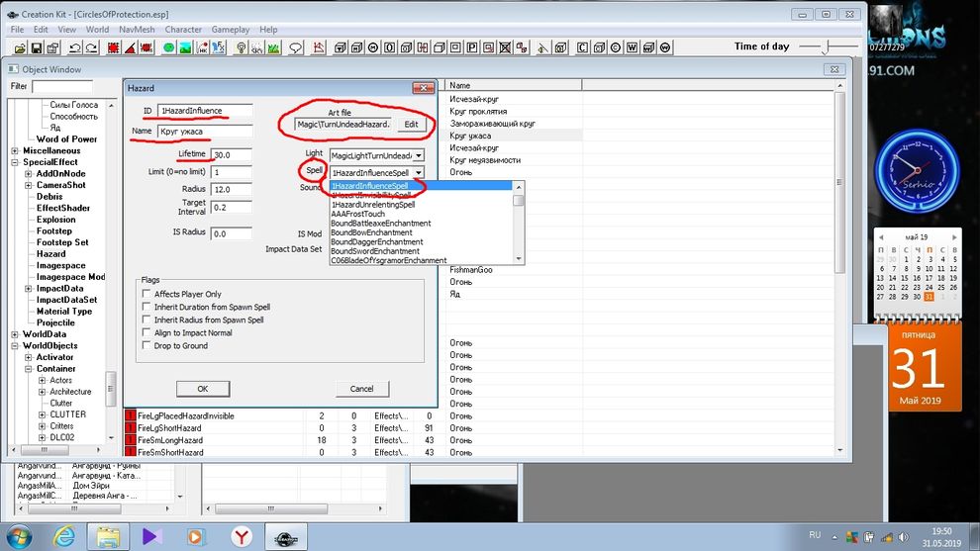
Task: Click the open file folder toolbar icon
Action: (19, 47)
